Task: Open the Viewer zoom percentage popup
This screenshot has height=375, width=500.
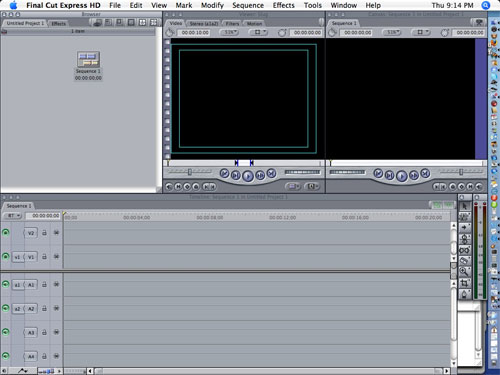Action: [x=230, y=32]
